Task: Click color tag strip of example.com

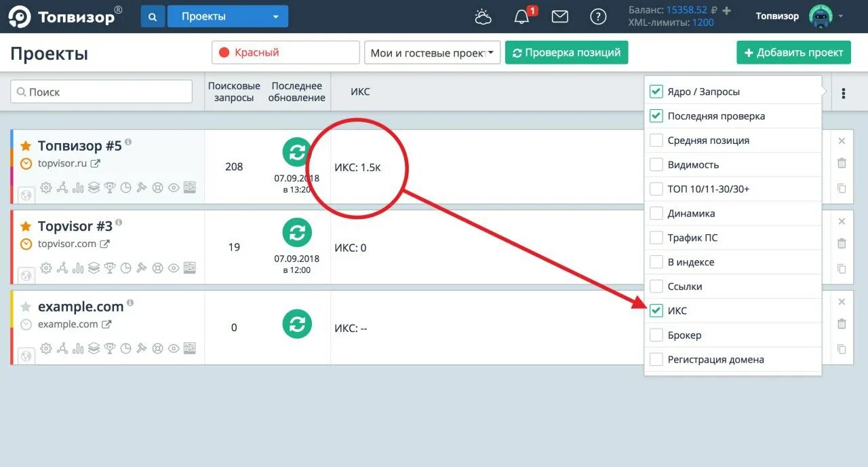Action: tap(12, 327)
